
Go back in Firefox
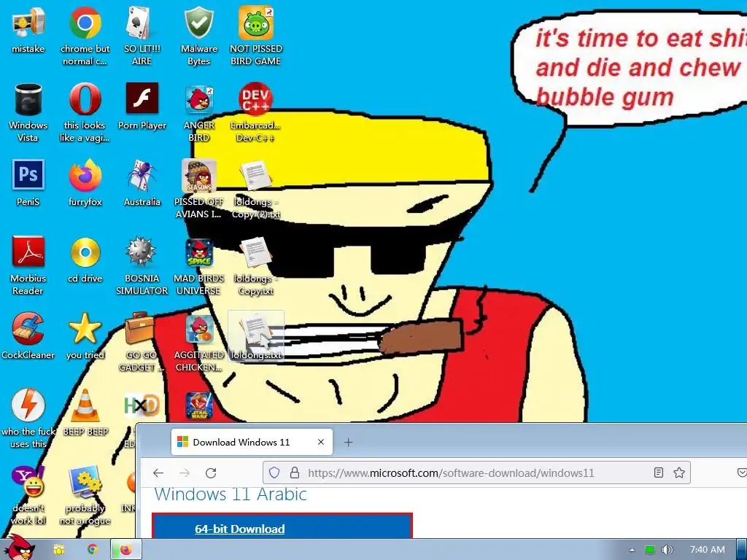158,472
